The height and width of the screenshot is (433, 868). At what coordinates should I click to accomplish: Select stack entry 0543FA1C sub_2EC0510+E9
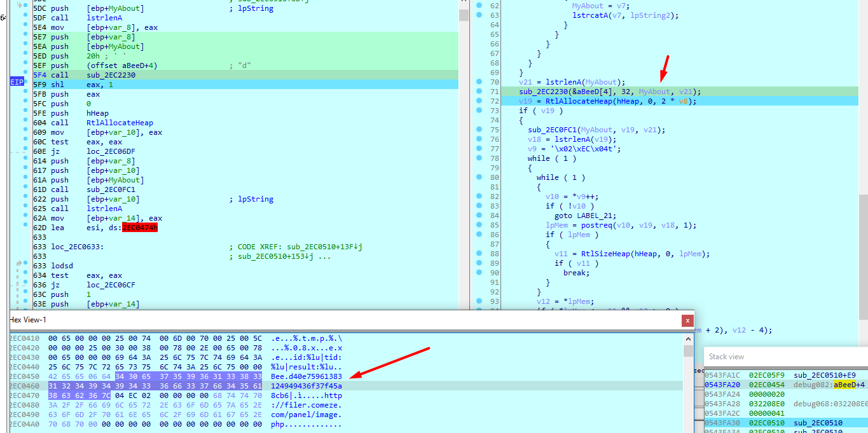pos(786,375)
